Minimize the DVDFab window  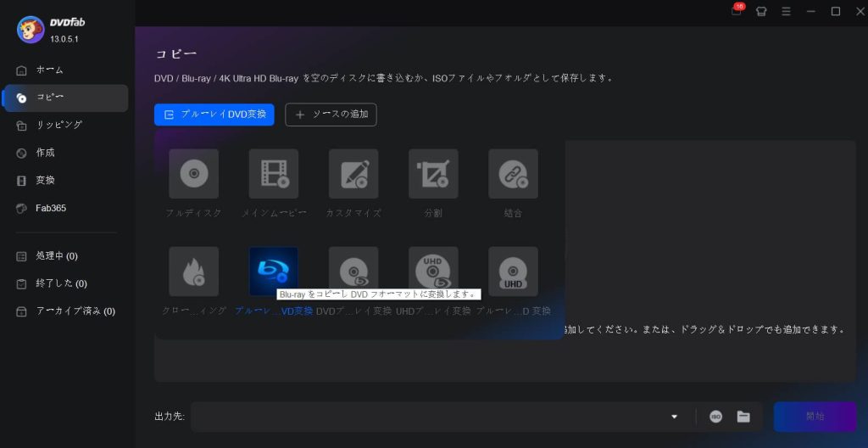[811, 12]
